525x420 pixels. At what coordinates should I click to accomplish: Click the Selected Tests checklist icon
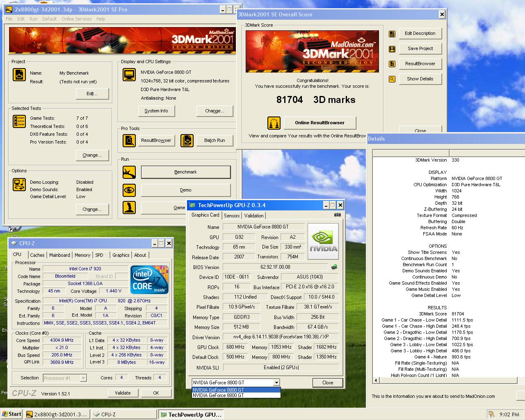pos(19,121)
